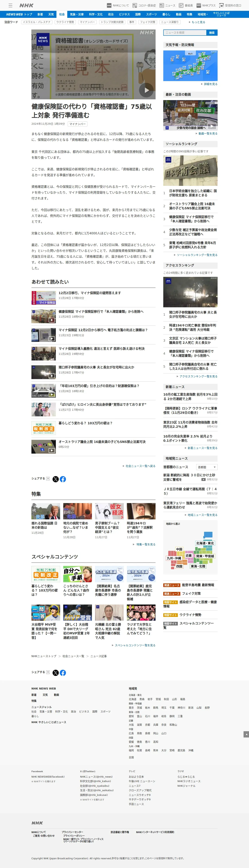
Task: Open 「年収103万円の壁」引き上げの目的は article
Action: [99, 386]
